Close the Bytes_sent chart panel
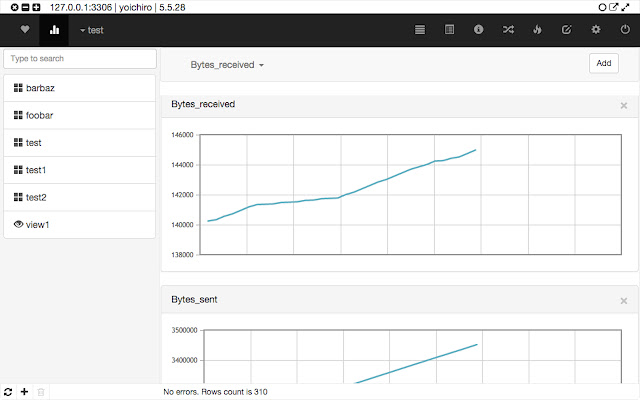The width and height of the screenshot is (640, 400). coord(624,301)
